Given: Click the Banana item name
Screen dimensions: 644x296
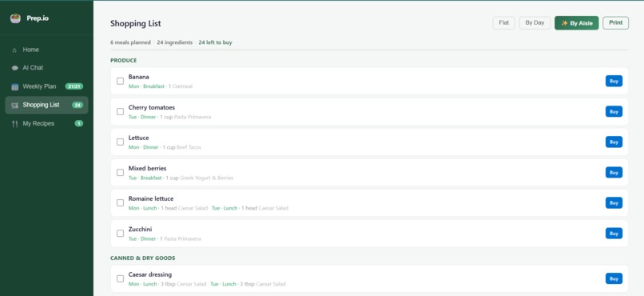Looking at the screenshot, I should 139,77.
